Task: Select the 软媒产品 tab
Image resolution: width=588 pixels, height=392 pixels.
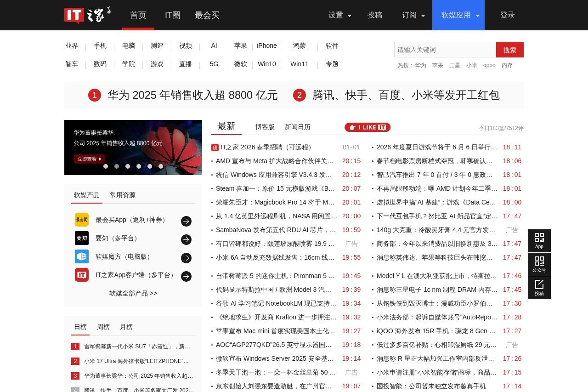Action: pos(87,195)
